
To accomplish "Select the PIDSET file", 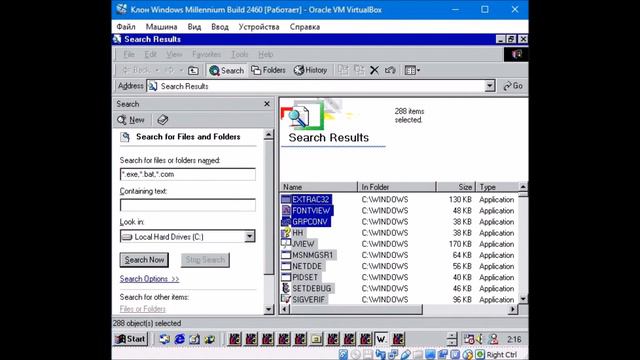I will 305,277.
